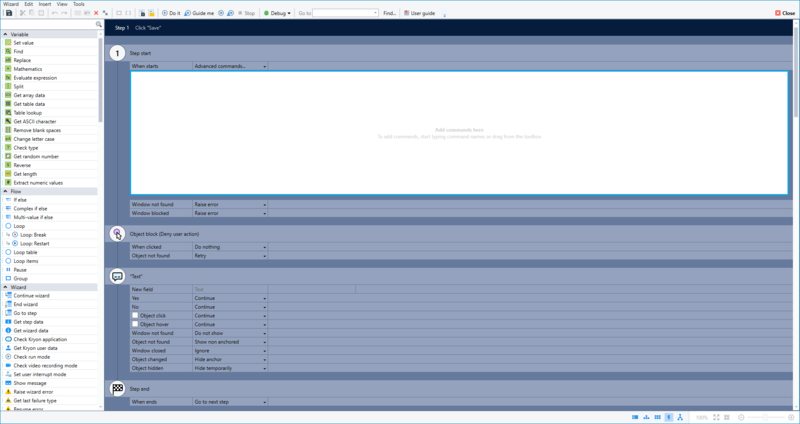Open the When clicked Do nothing dropdown

pos(230,247)
